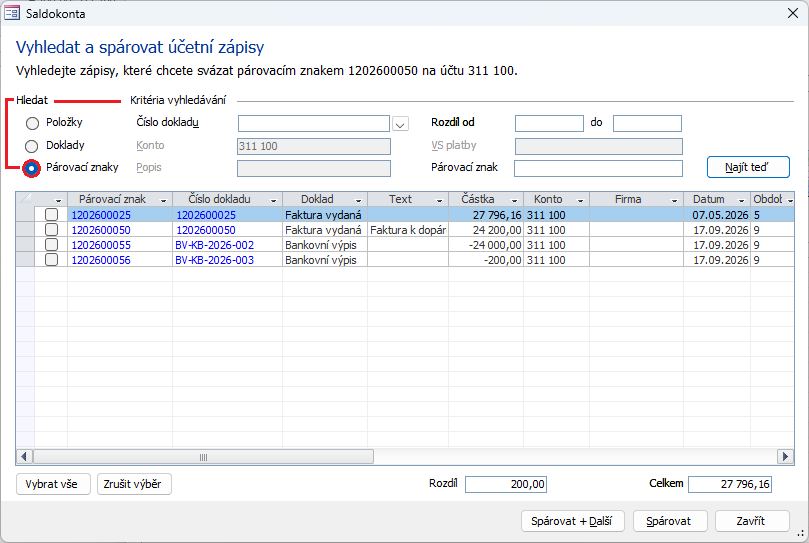This screenshot has width=809, height=543.
Task: Click the amount cell -24 000,00
Action: pos(486,245)
